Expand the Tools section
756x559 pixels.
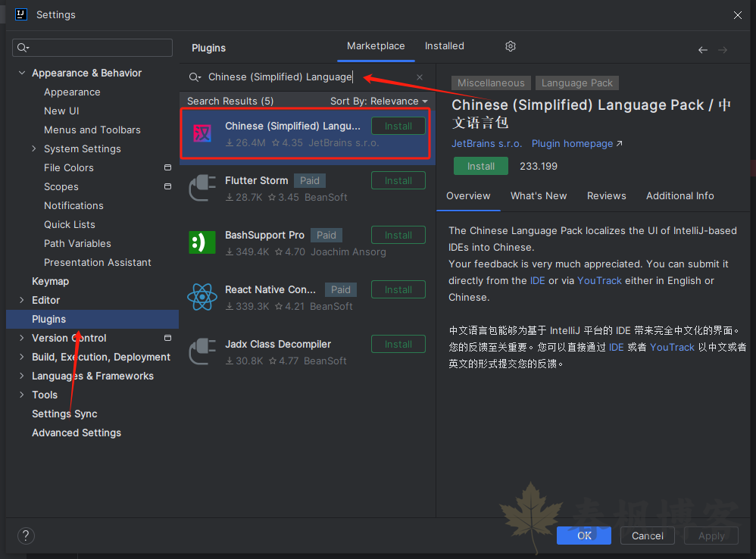pyautogui.click(x=22, y=394)
